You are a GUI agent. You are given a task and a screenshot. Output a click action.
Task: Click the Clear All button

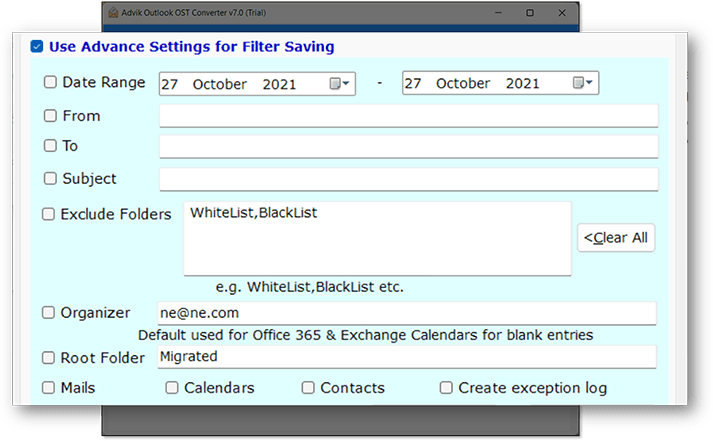[616, 237]
